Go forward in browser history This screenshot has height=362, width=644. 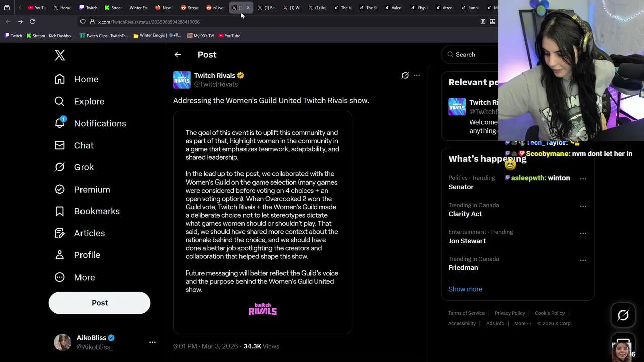point(20,22)
